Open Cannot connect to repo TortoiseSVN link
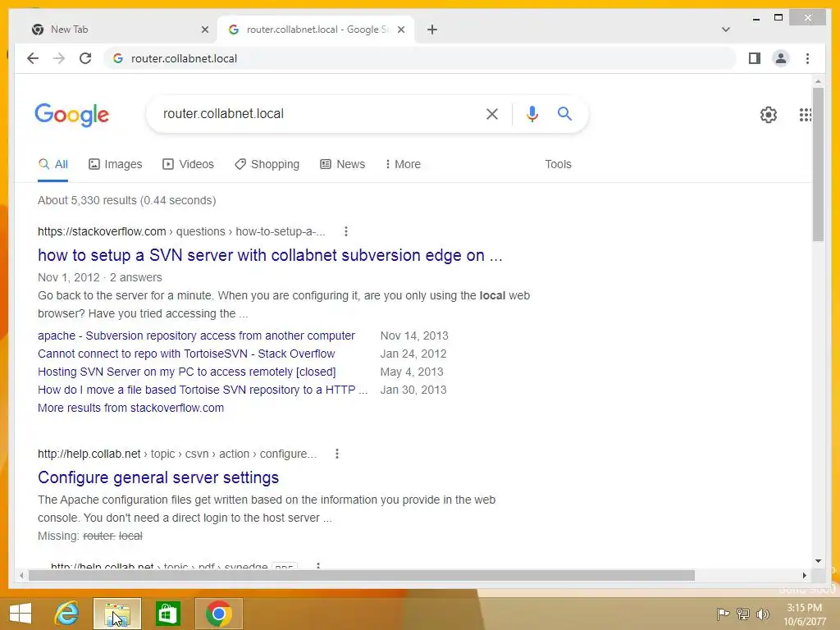 (x=186, y=354)
